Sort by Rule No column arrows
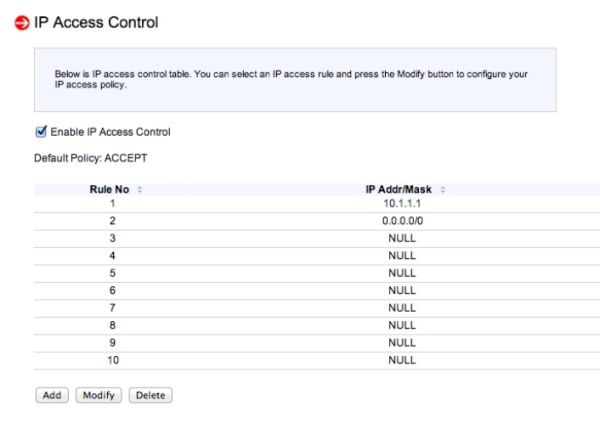Image resolution: width=600 pixels, height=446 pixels. coord(140,189)
